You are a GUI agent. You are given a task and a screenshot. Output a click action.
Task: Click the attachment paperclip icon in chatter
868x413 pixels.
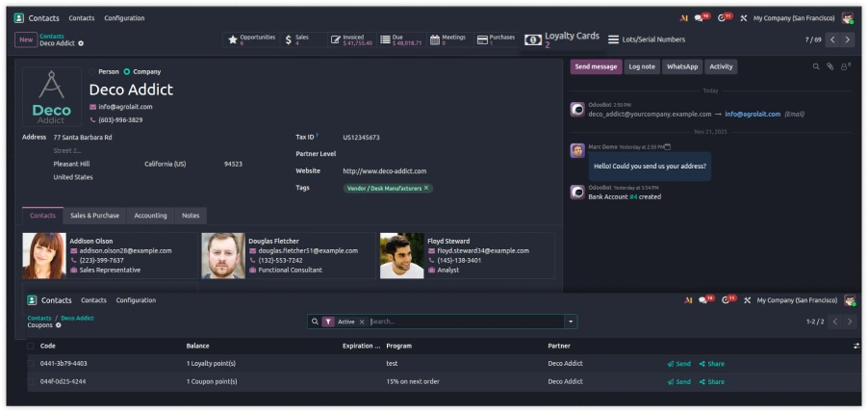click(830, 66)
